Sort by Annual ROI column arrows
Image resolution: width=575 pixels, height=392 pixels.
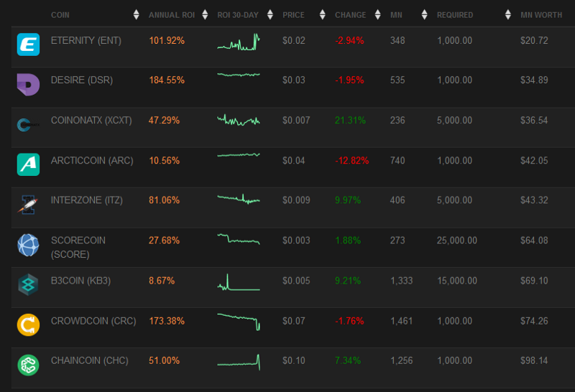coord(206,15)
